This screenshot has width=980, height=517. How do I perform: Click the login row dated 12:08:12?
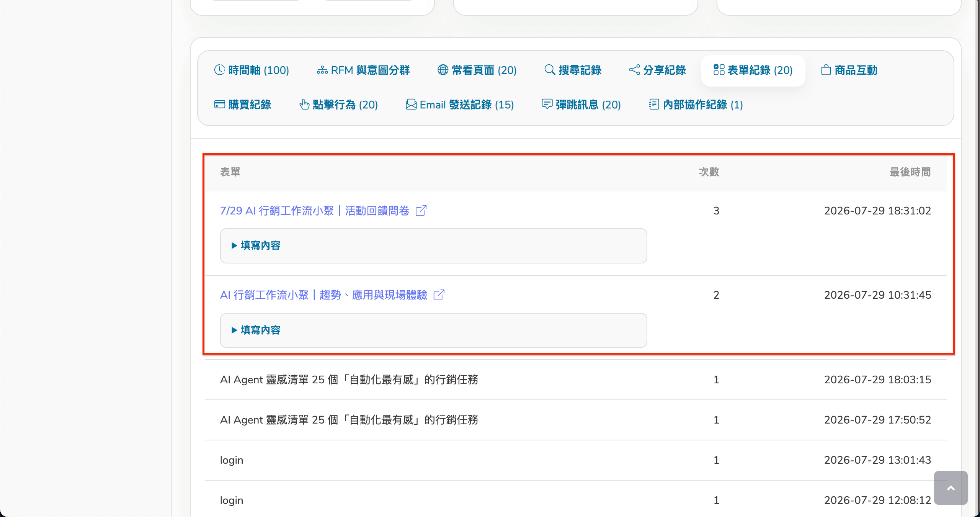(x=575, y=500)
